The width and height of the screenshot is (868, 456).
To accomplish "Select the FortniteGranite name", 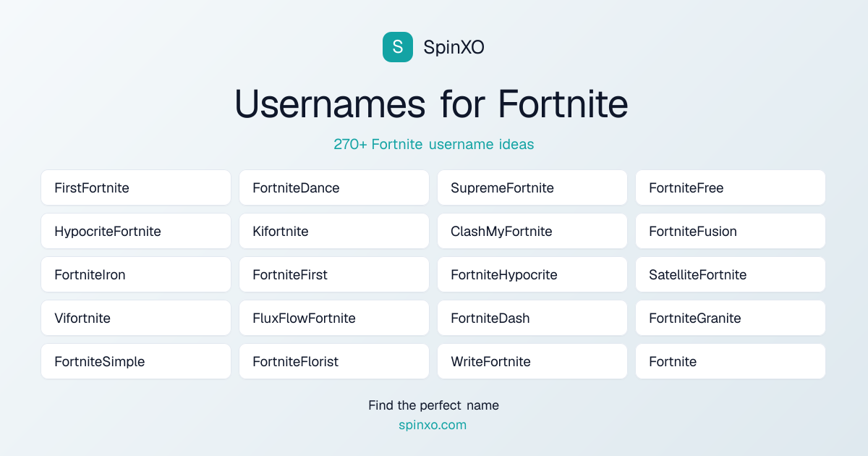I will coord(731,318).
